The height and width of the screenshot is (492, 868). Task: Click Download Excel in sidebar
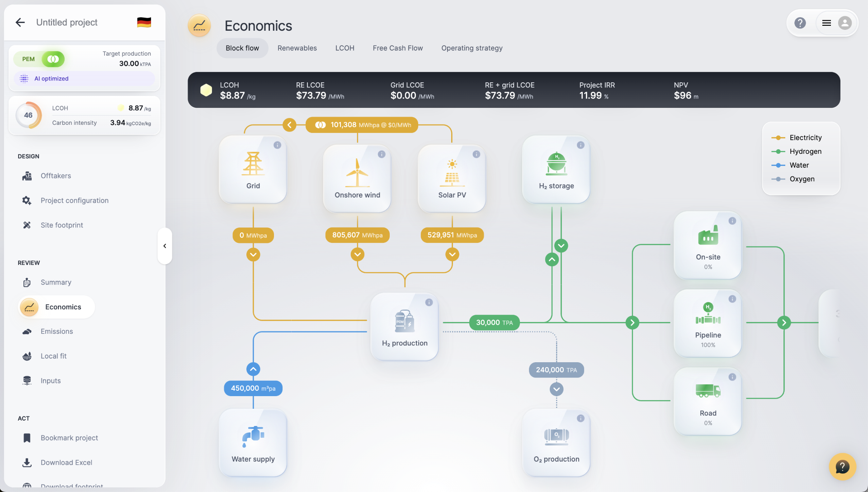[66, 463]
